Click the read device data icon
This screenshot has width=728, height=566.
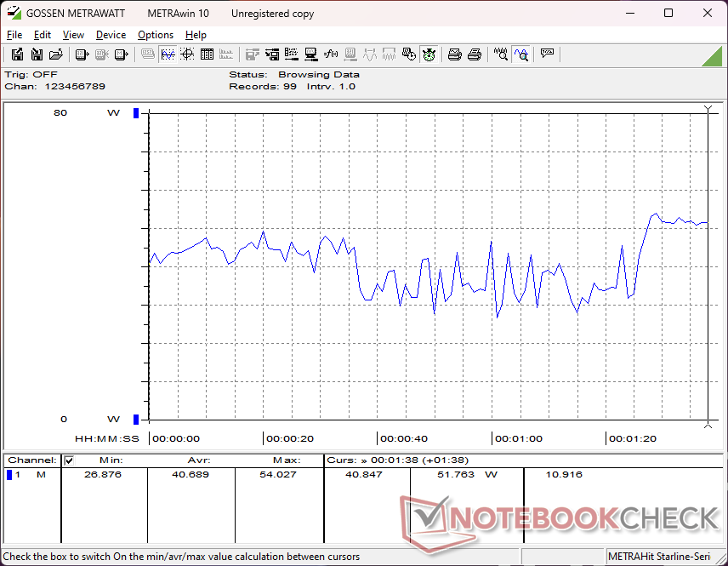tap(82, 54)
